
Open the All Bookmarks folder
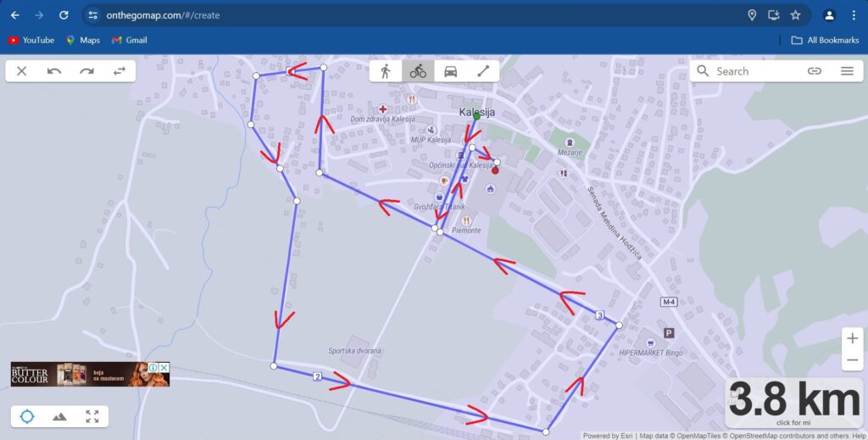(825, 40)
